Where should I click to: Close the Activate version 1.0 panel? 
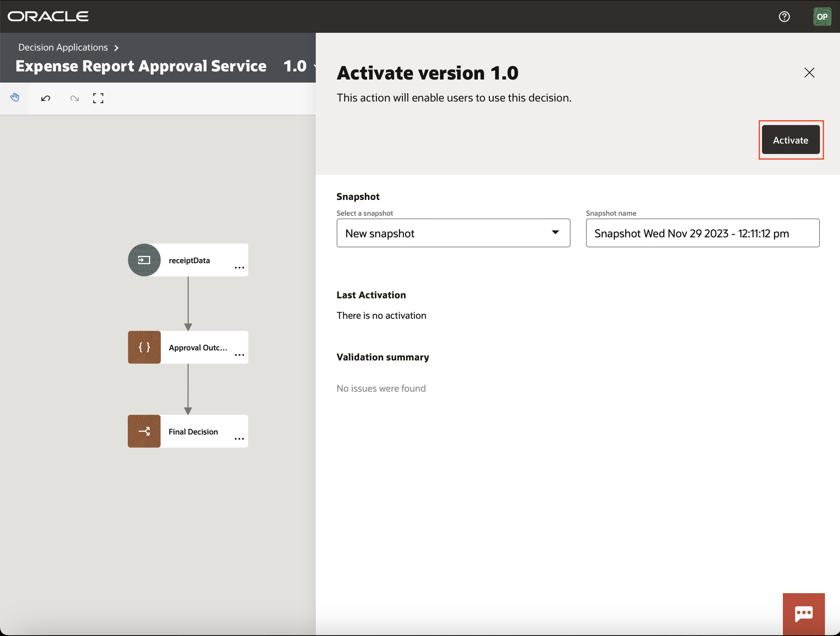click(x=809, y=73)
